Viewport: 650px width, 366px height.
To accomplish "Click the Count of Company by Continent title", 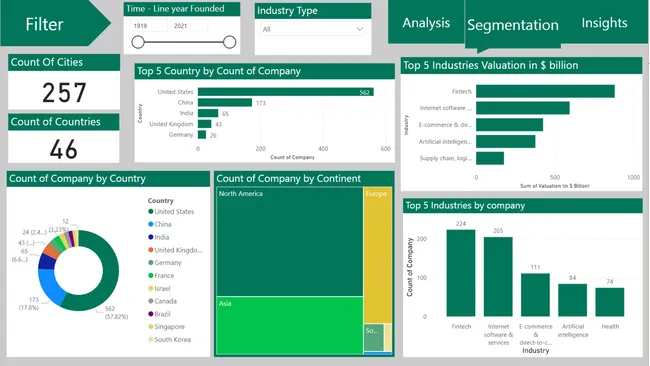I will (289, 179).
